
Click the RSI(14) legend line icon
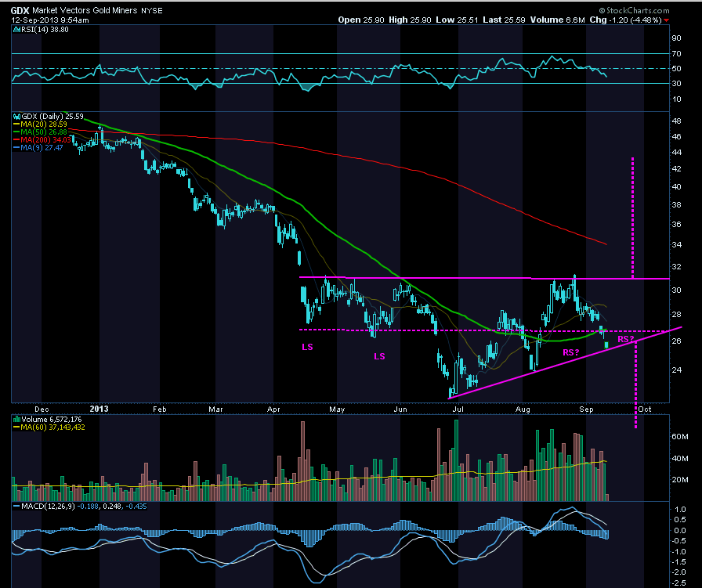[x=16, y=30]
